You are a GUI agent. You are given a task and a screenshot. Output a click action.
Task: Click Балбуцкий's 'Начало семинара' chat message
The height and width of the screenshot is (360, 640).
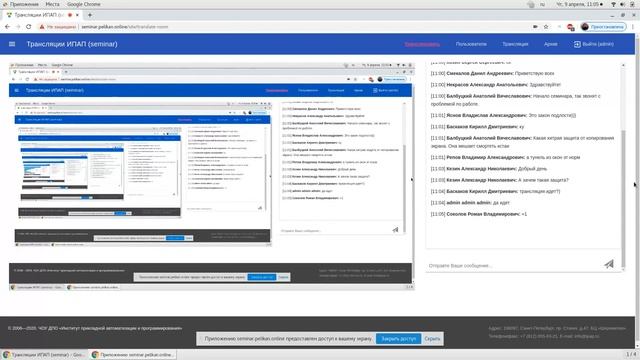(x=516, y=100)
